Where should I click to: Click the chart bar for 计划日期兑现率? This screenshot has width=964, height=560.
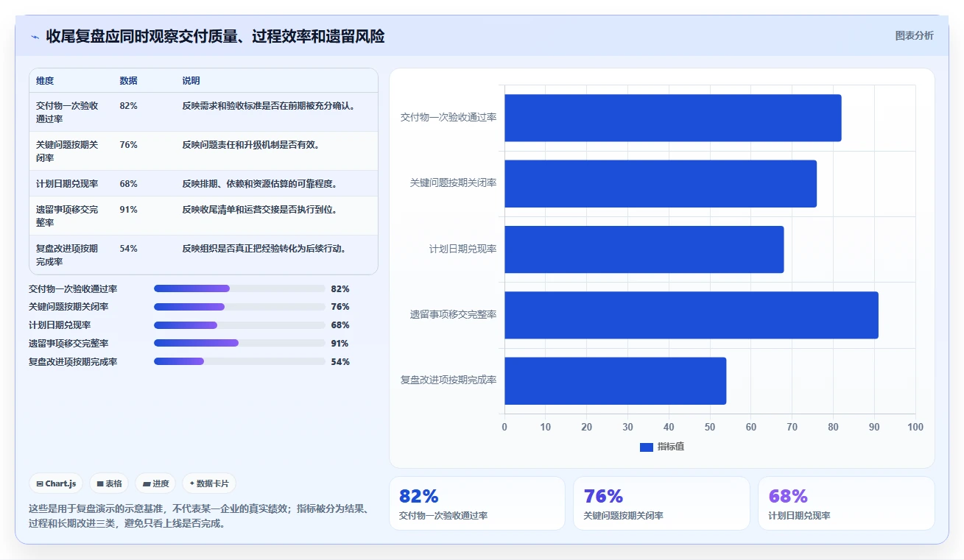[644, 249]
